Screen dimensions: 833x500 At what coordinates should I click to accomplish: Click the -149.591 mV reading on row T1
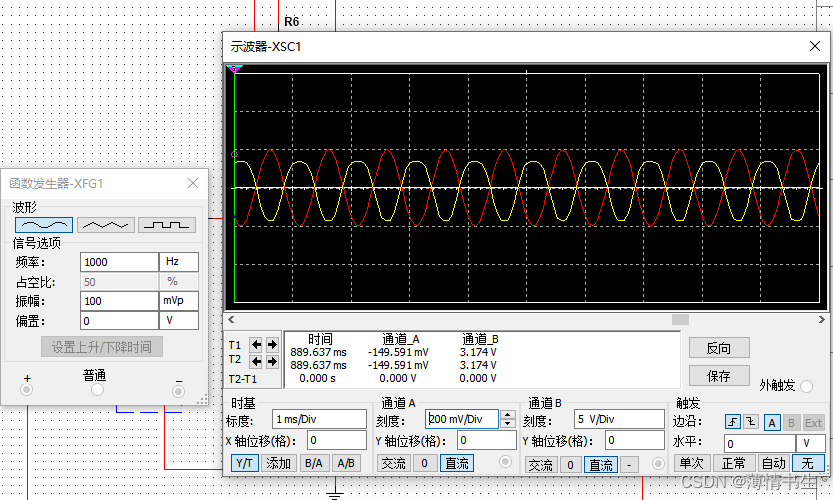point(398,352)
